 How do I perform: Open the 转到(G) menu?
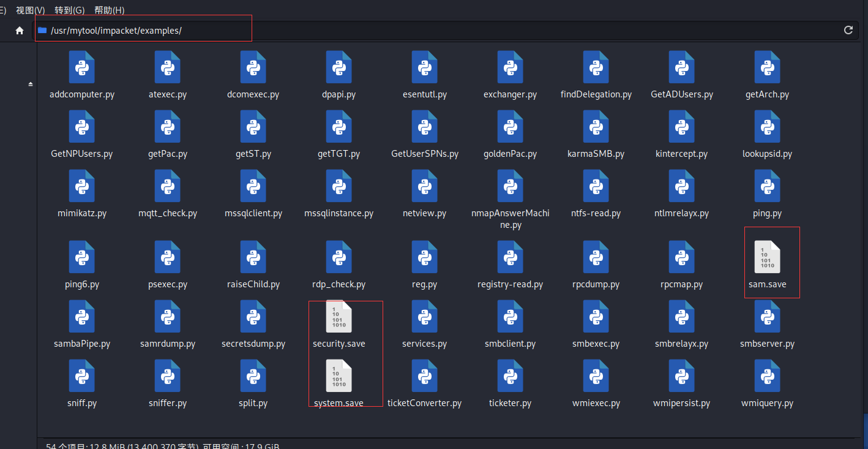tap(70, 10)
